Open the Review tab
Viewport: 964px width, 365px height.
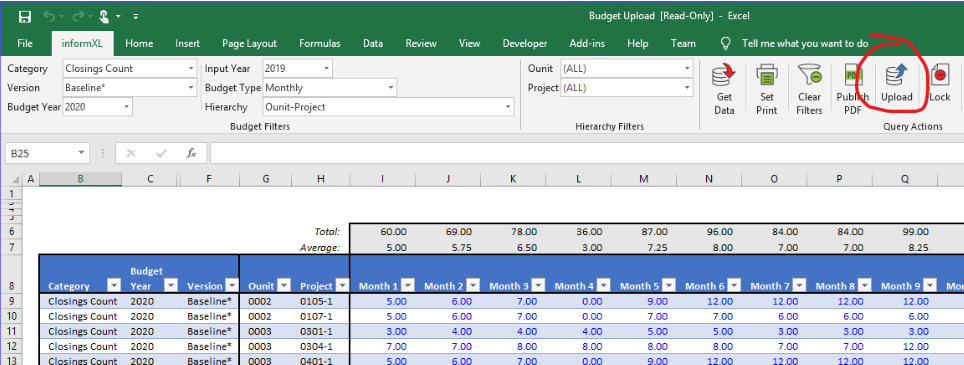pyautogui.click(x=421, y=44)
